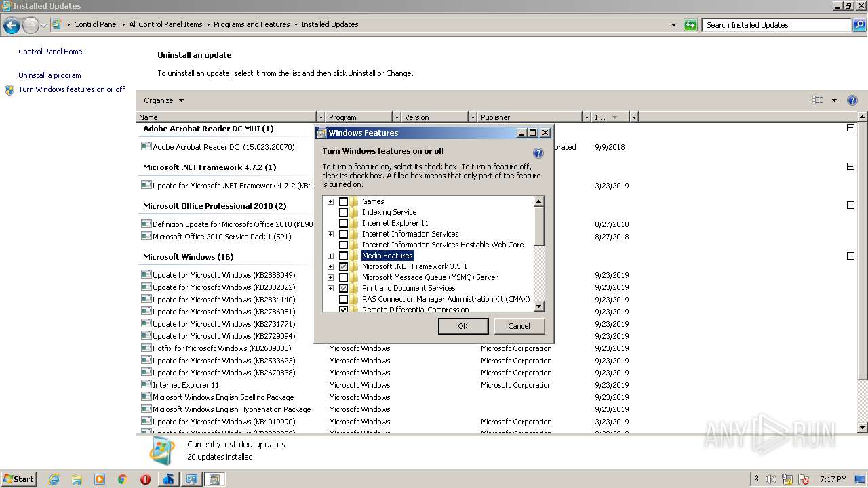The height and width of the screenshot is (488, 868).
Task: Open Google Chrome from taskbar
Action: pyautogui.click(x=123, y=479)
